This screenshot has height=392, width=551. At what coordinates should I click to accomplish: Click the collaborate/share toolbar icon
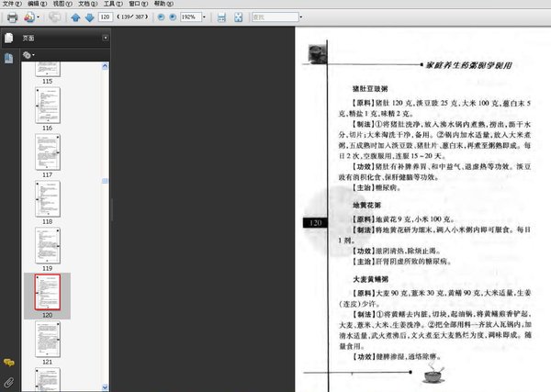tap(29, 17)
